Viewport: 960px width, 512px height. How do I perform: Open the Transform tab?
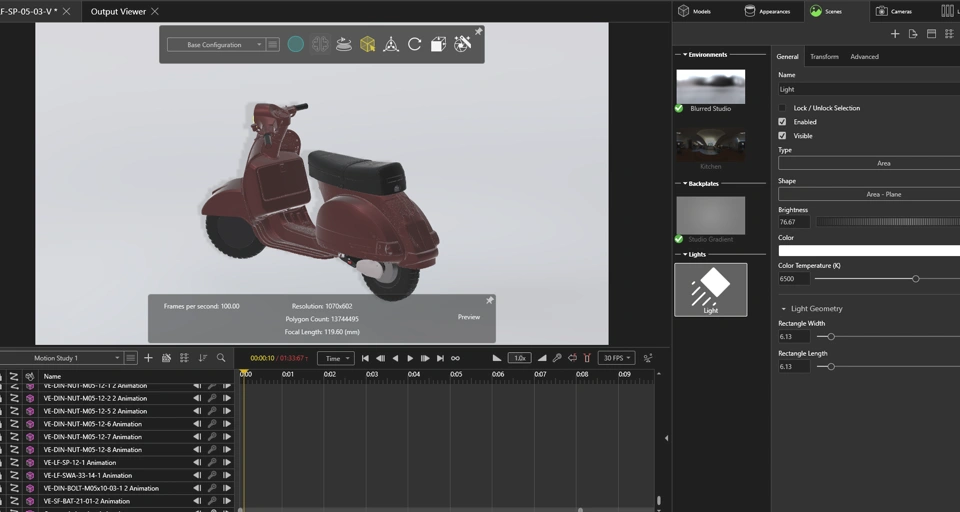point(824,57)
